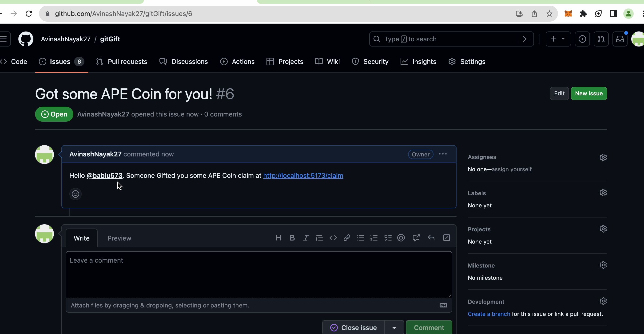Open the Labels gear settings
The image size is (644, 334).
[603, 193]
